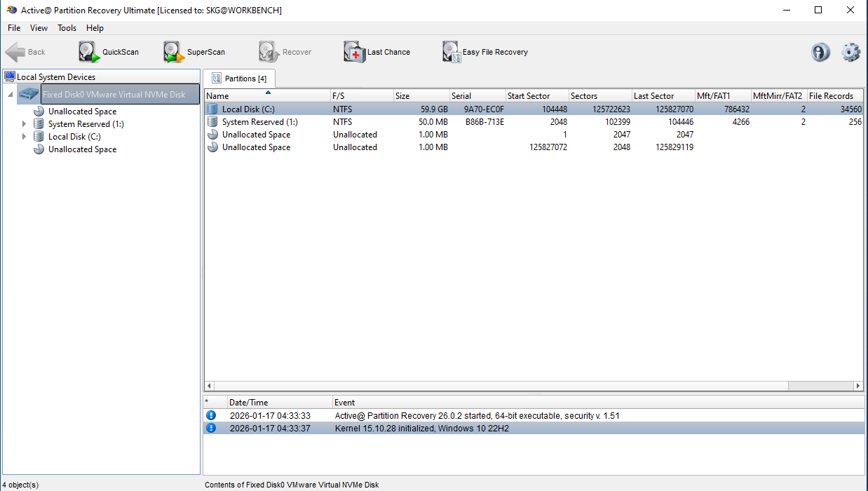Open the About info icon
Screen dimensions: 868x491
820,53
